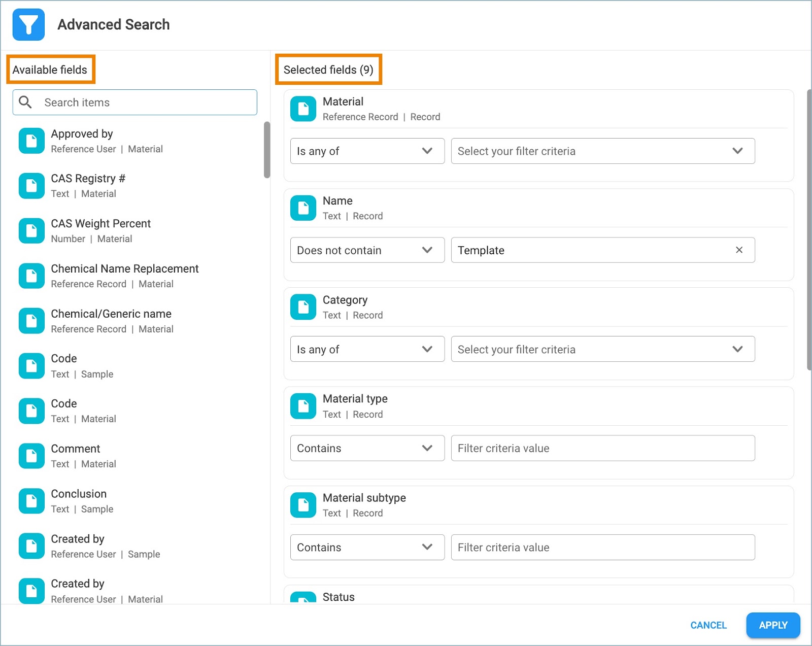The width and height of the screenshot is (812, 646).
Task: Click the Search items input field
Action: 135,102
